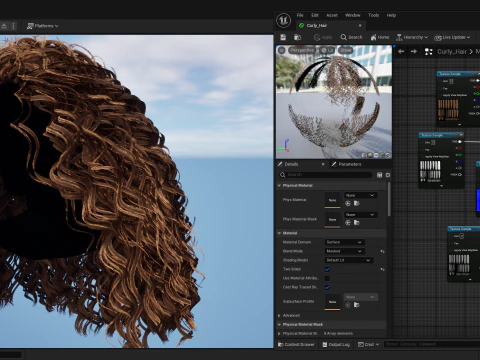Select the Curly_Hair asset tab
480x360 pixels.
point(327,26)
